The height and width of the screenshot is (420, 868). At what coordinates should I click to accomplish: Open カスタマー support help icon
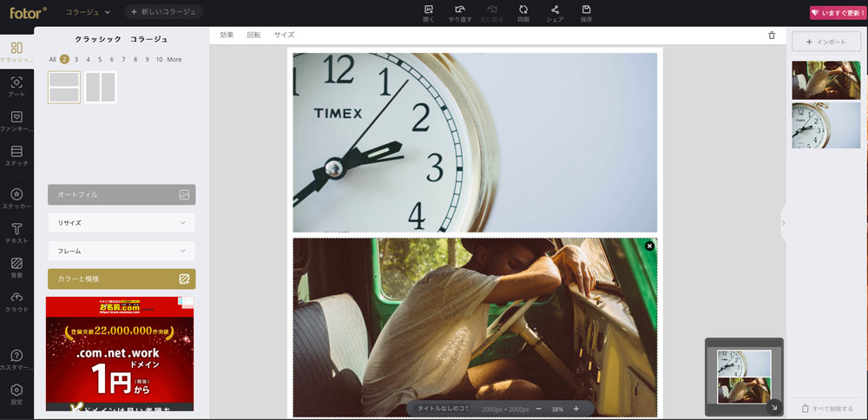coord(16,359)
